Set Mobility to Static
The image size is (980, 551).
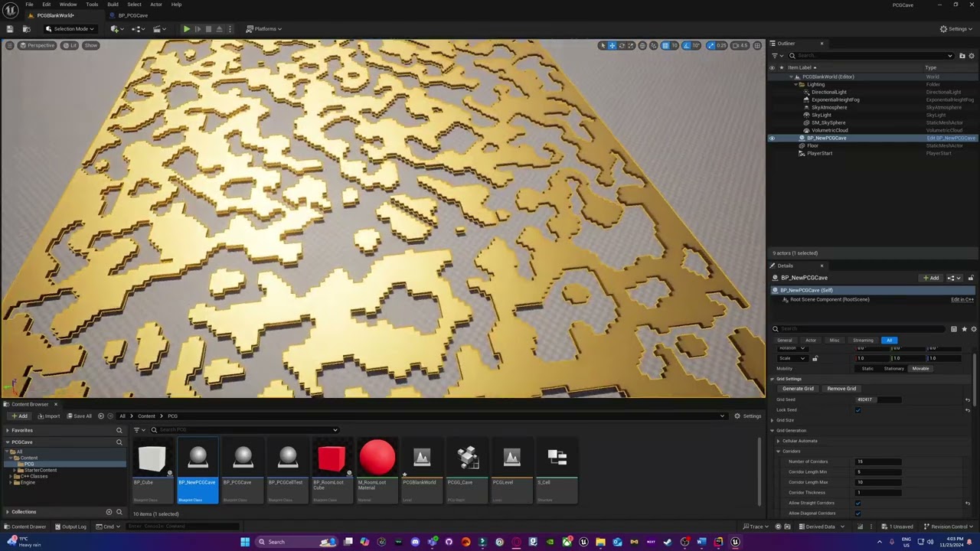point(867,369)
